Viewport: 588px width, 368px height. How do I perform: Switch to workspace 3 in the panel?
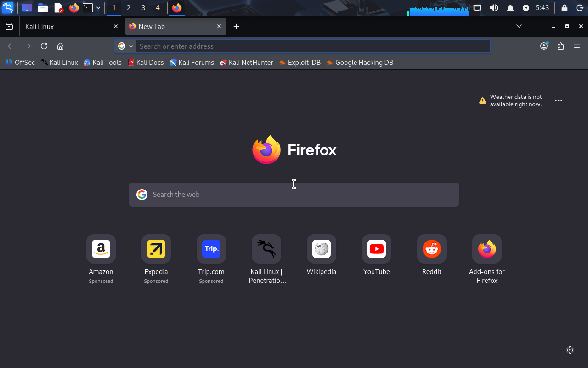click(143, 8)
